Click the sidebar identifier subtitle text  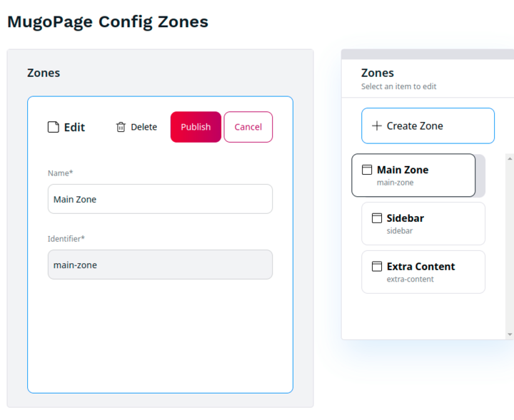[x=400, y=231]
